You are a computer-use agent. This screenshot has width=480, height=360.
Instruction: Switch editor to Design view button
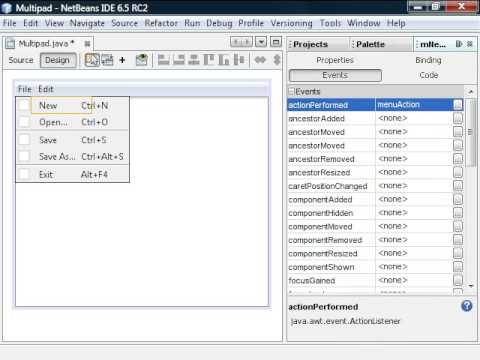pos(58,60)
